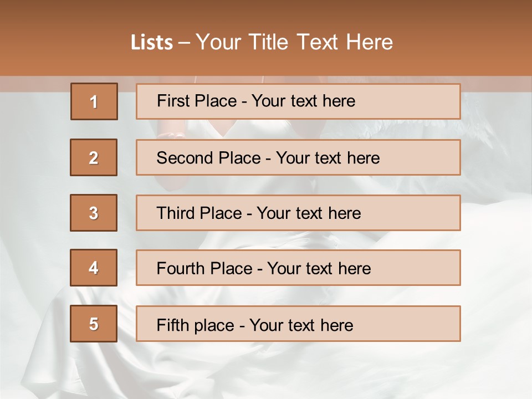Screen dimensions: 532x399
Task: Click the Fourth Place text box
Action: [298, 268]
